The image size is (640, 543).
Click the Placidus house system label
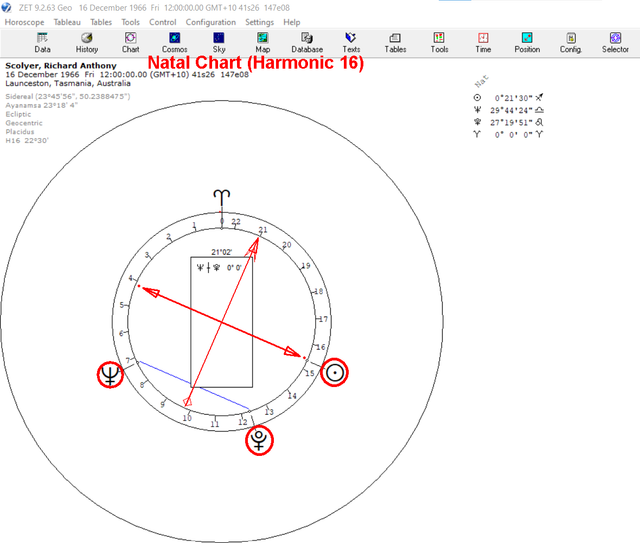click(20, 132)
